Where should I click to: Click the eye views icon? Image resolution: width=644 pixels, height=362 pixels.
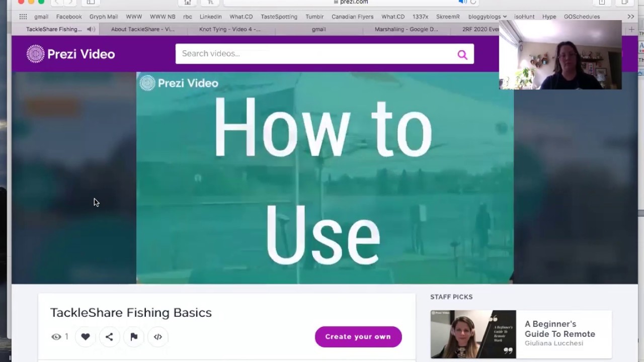(56, 337)
